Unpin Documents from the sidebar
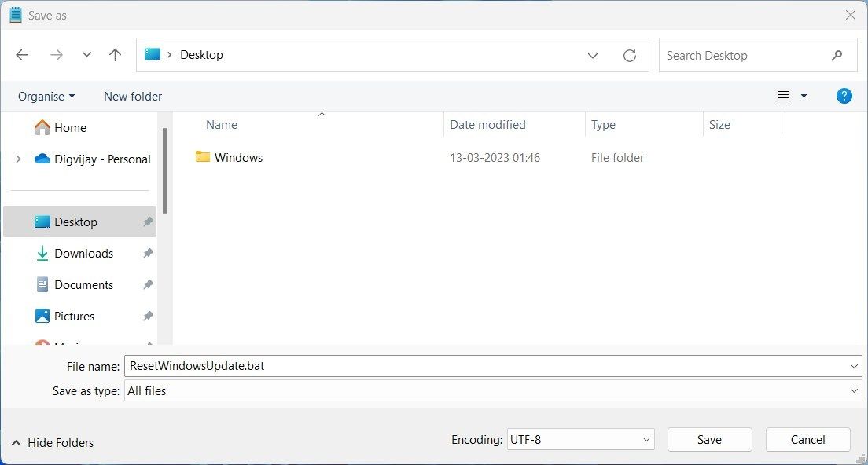Image resolution: width=868 pixels, height=465 pixels. point(148,284)
